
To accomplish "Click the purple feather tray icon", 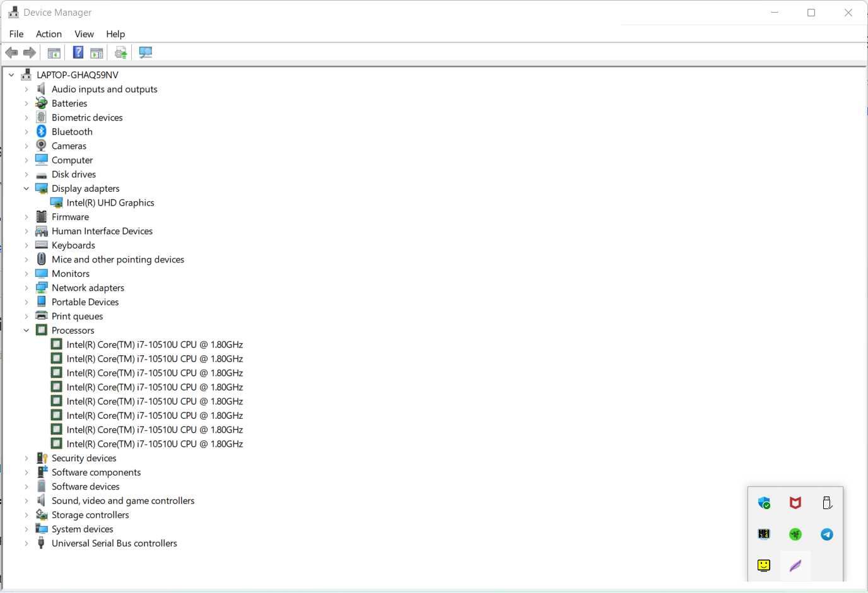I will tap(795, 565).
